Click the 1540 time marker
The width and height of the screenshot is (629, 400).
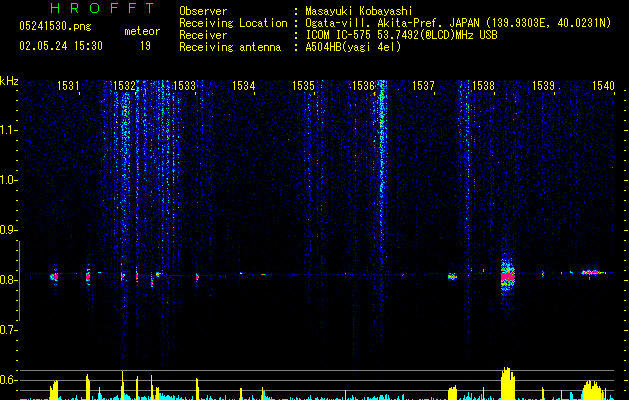603,85
